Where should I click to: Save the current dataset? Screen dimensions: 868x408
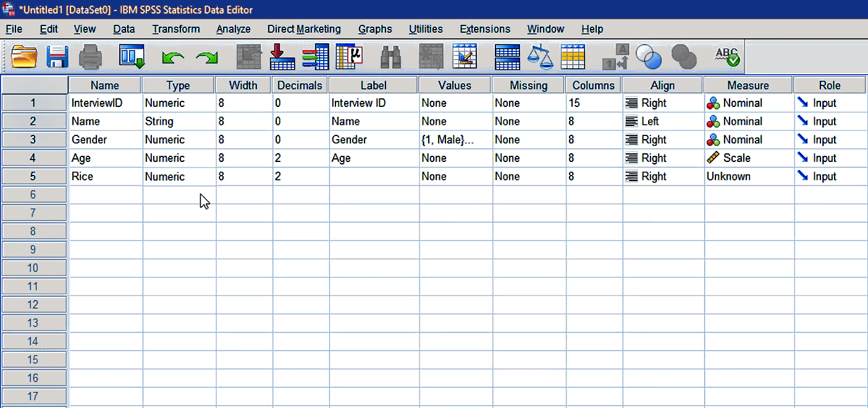pos(57,56)
